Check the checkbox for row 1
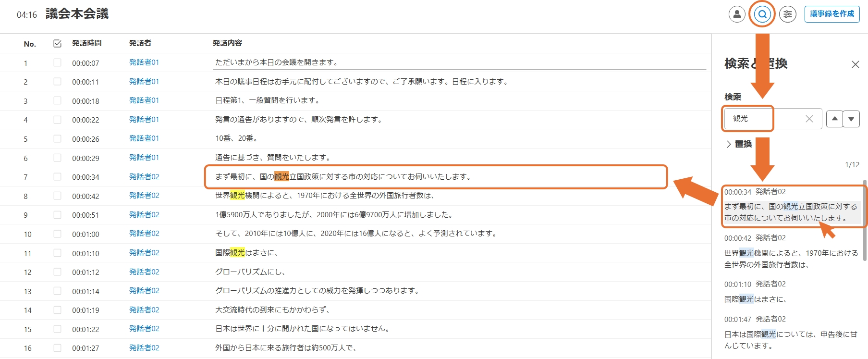 point(57,62)
